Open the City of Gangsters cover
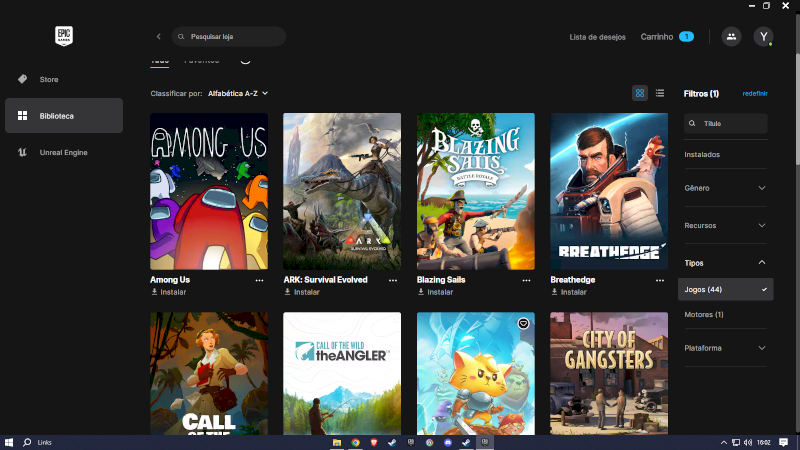800x450 pixels. pyautogui.click(x=609, y=373)
